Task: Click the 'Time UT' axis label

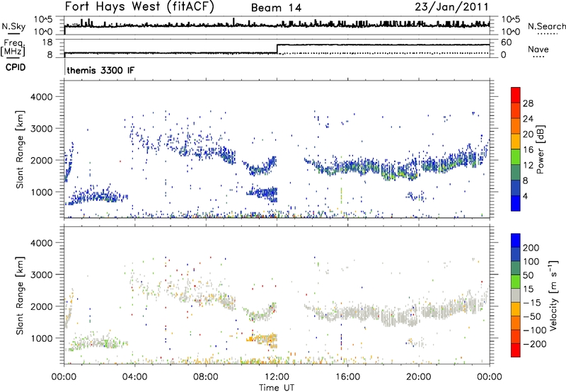Action: point(276,388)
